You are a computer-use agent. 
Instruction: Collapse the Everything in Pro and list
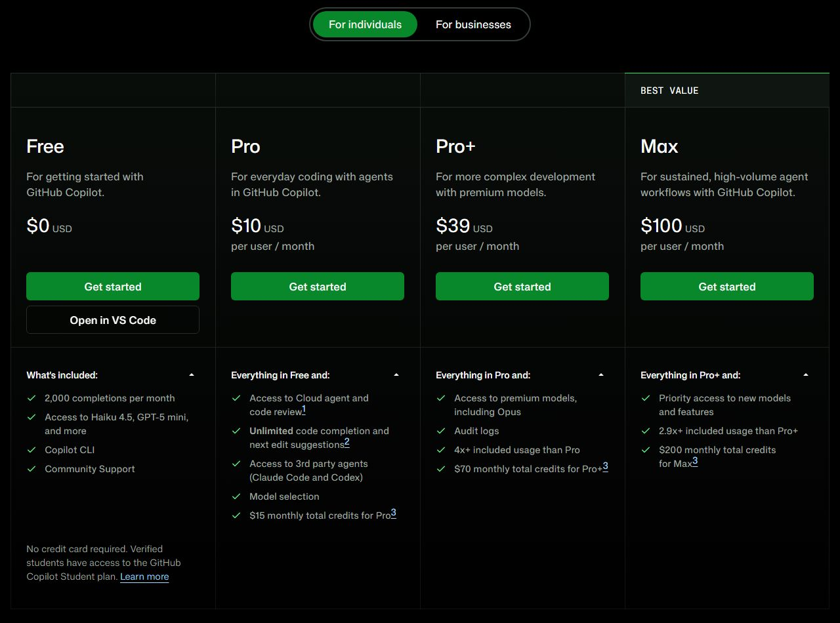click(601, 375)
